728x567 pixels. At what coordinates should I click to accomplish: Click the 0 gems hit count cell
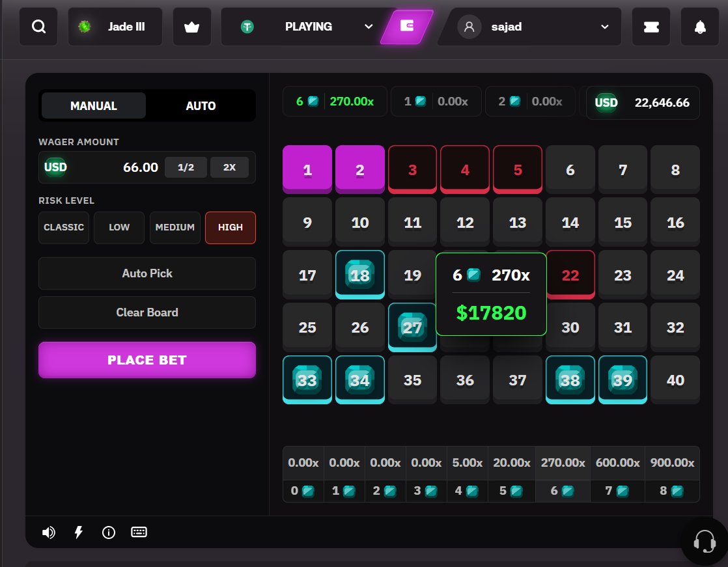coord(303,491)
